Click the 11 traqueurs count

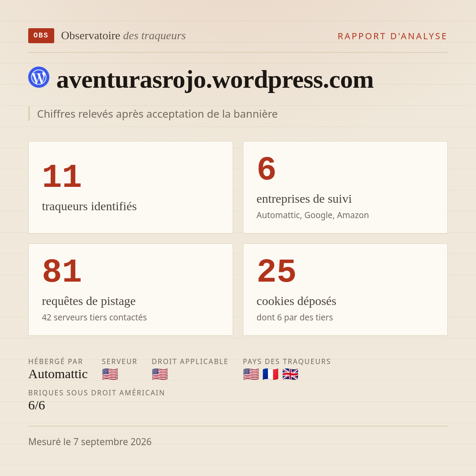62,176
